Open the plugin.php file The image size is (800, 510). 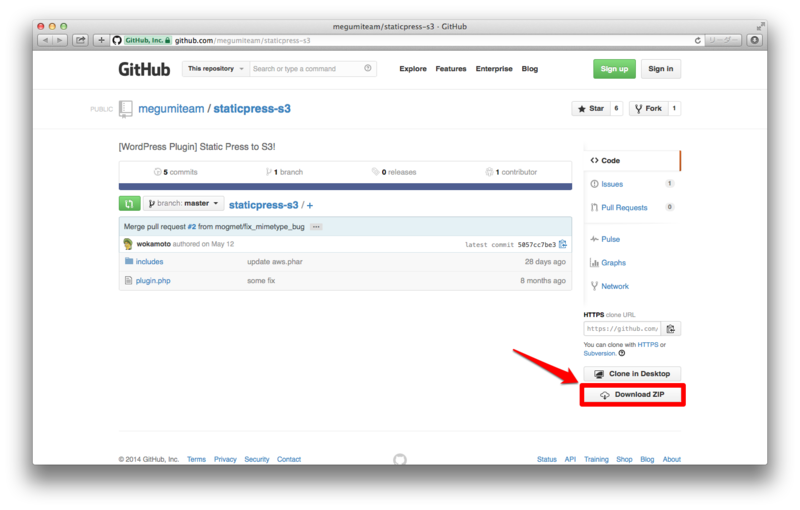click(x=153, y=281)
